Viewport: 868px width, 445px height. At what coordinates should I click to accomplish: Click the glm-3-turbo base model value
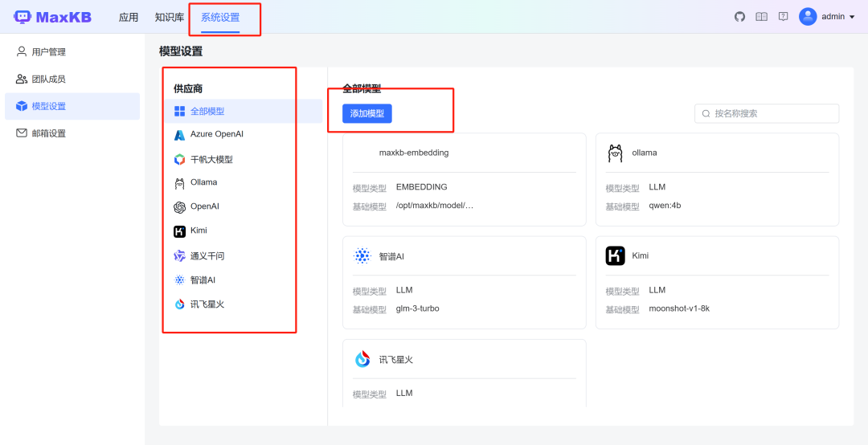418,308
